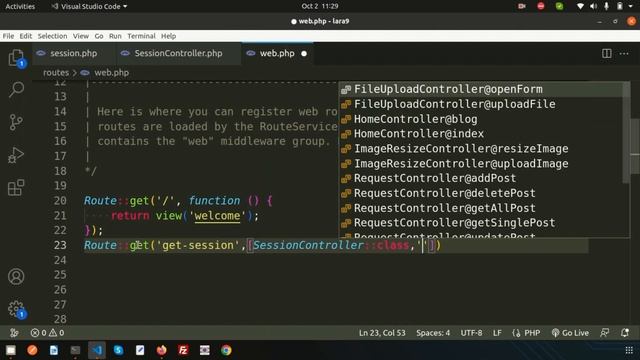Screen dimensions: 640x360
Task: Open the Selection menu
Action: (x=52, y=36)
